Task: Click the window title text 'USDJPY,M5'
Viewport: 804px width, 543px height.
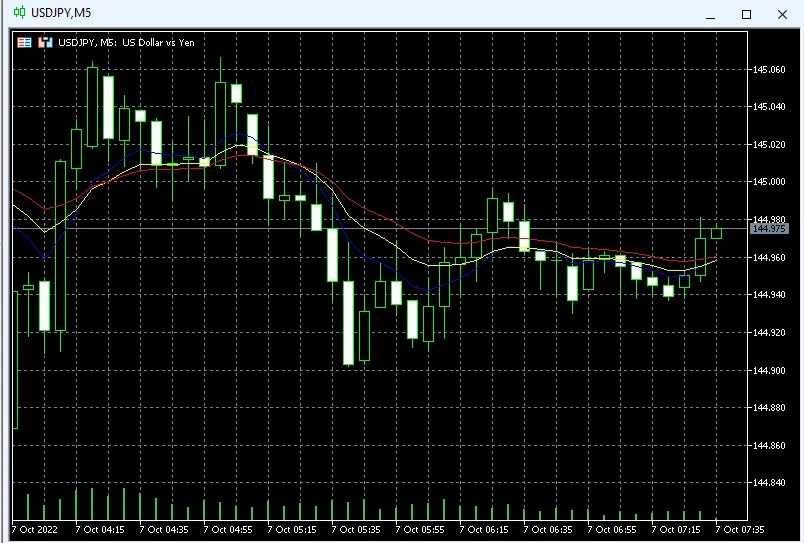Action: pos(61,13)
